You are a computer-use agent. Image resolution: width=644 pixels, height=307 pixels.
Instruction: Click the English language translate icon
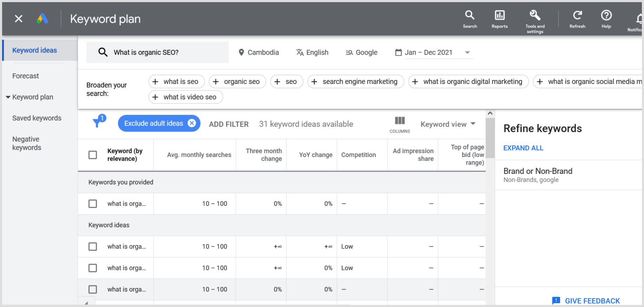tap(300, 52)
